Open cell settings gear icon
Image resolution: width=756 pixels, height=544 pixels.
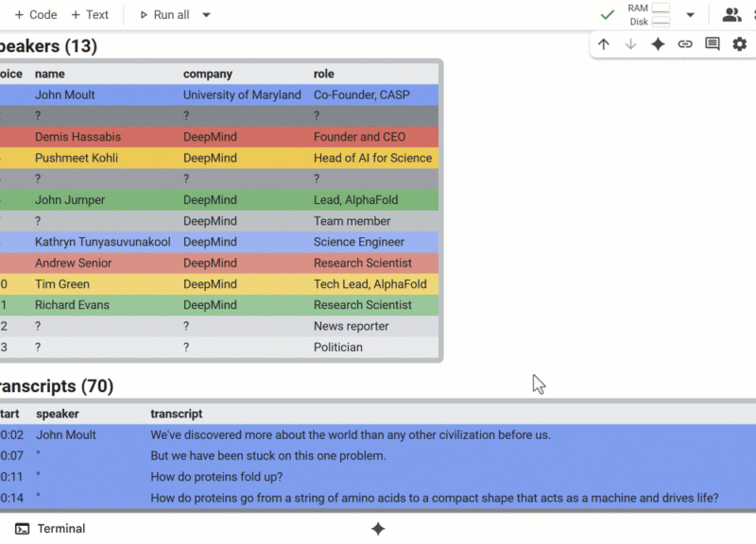(x=740, y=44)
